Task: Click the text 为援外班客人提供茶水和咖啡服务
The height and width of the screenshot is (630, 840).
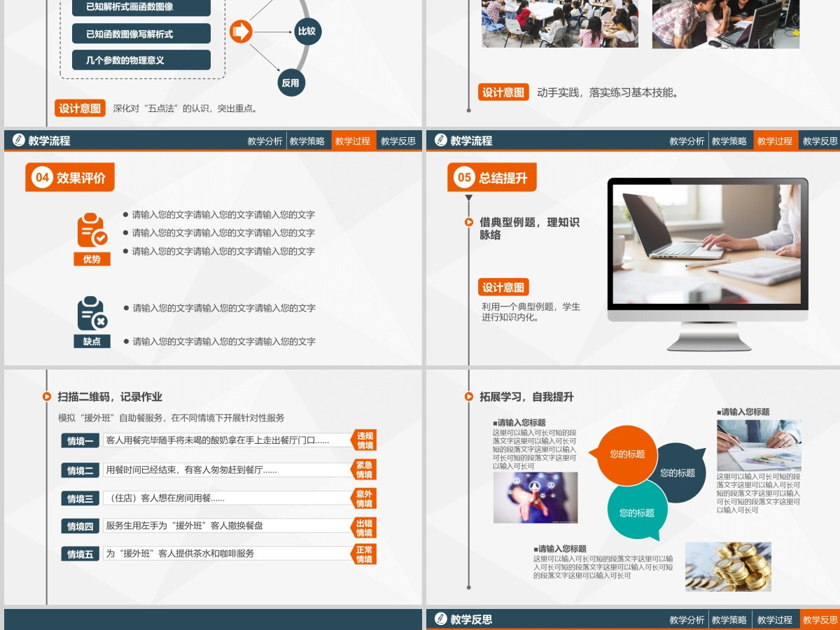Action: point(180,553)
